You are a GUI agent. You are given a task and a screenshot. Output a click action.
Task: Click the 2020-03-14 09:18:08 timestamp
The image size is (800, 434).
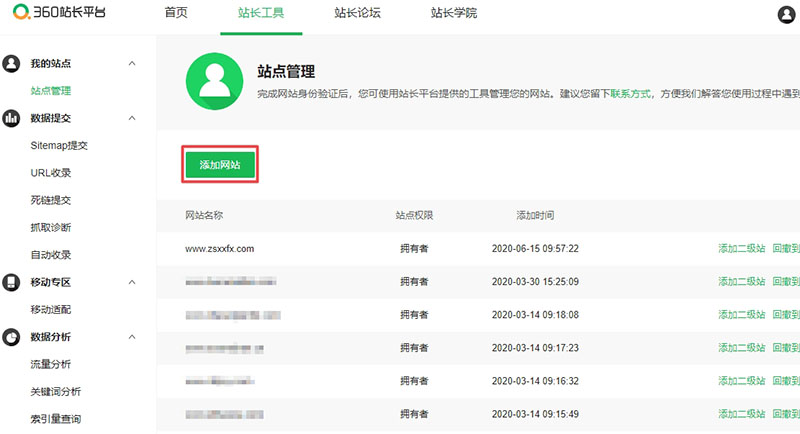[535, 315]
